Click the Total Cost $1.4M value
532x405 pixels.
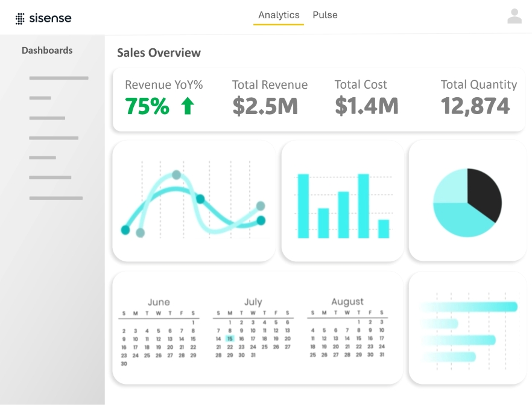(367, 106)
